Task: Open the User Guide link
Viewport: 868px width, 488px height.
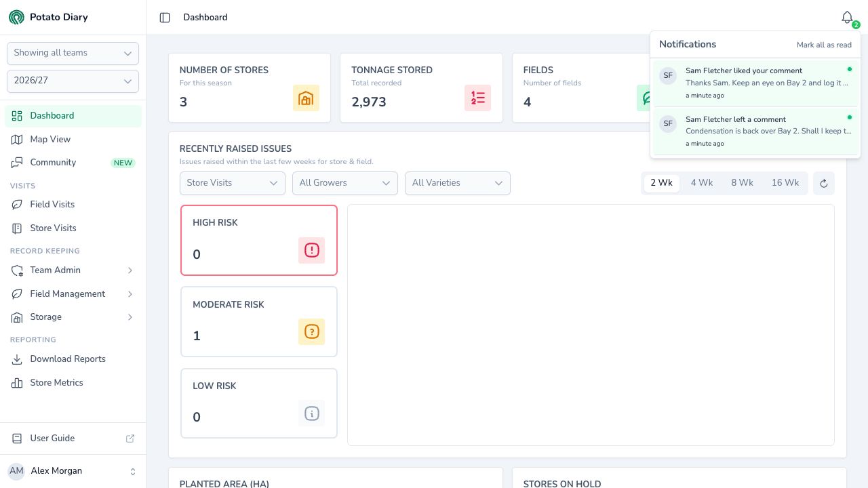Action: point(73,439)
